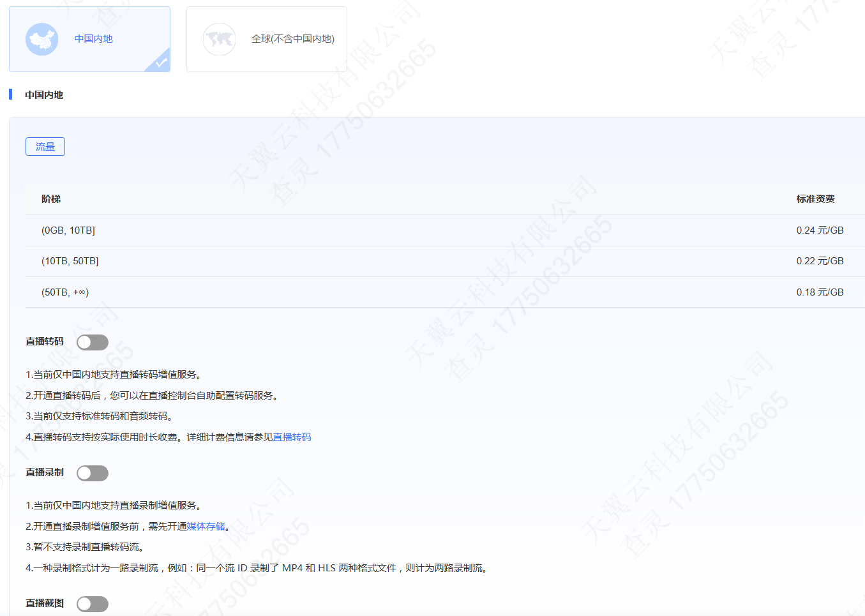This screenshot has height=616, width=865.
Task: Click the China map icon
Action: click(42, 39)
